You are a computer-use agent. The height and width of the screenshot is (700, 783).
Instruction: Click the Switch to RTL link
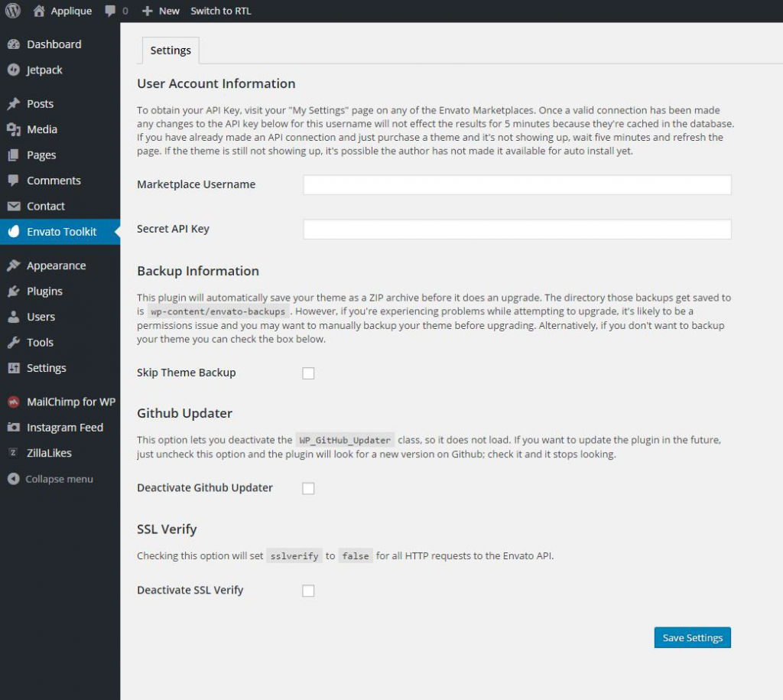tap(220, 11)
